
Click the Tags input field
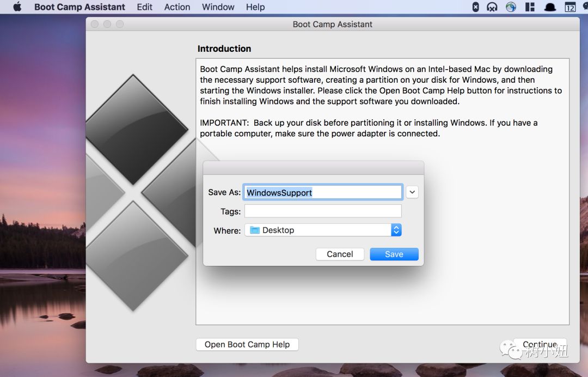[x=323, y=211]
